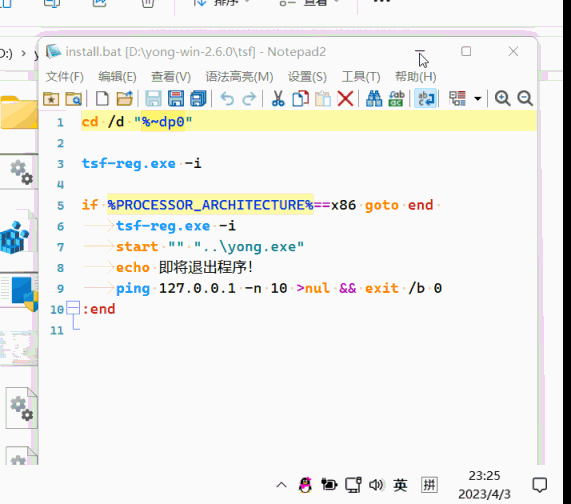Open the 查看(V) menu

171,77
